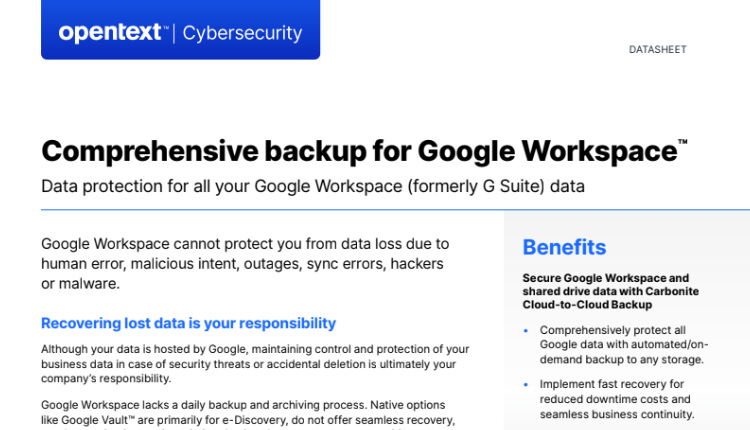Image resolution: width=750 pixels, height=430 pixels.
Task: Click the paragraph starting Although your data
Action: click(255, 363)
